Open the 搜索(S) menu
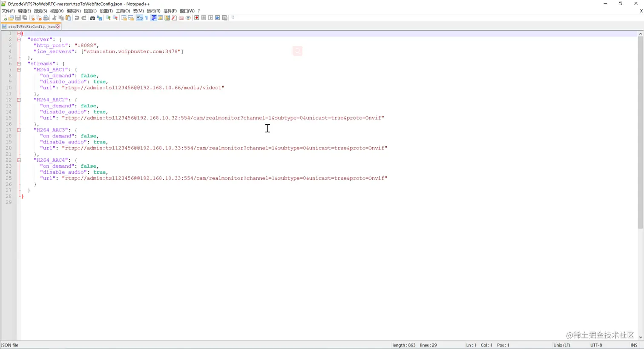Image resolution: width=644 pixels, height=349 pixels. [40, 11]
